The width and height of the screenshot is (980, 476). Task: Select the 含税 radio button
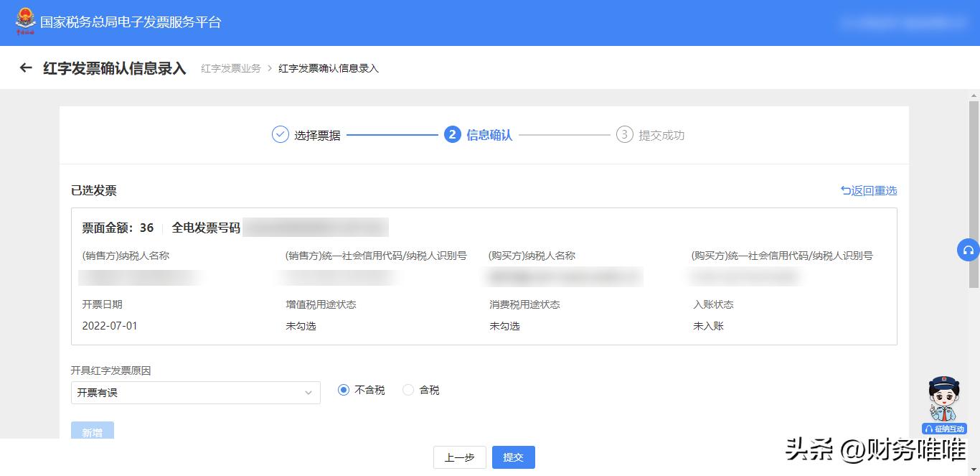coord(407,390)
